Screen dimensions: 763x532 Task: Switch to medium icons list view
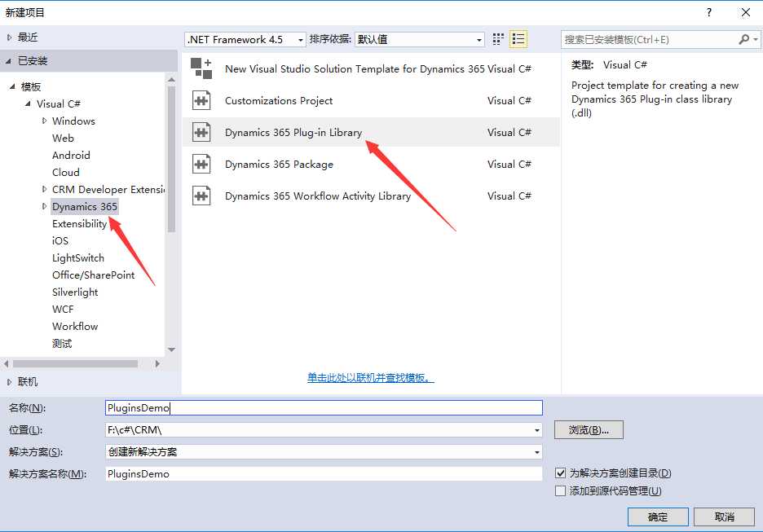(518, 39)
